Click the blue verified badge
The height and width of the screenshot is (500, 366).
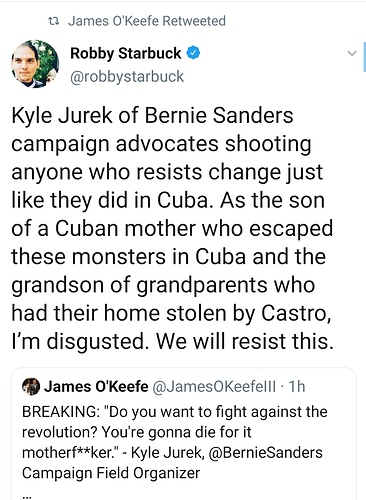(193, 53)
